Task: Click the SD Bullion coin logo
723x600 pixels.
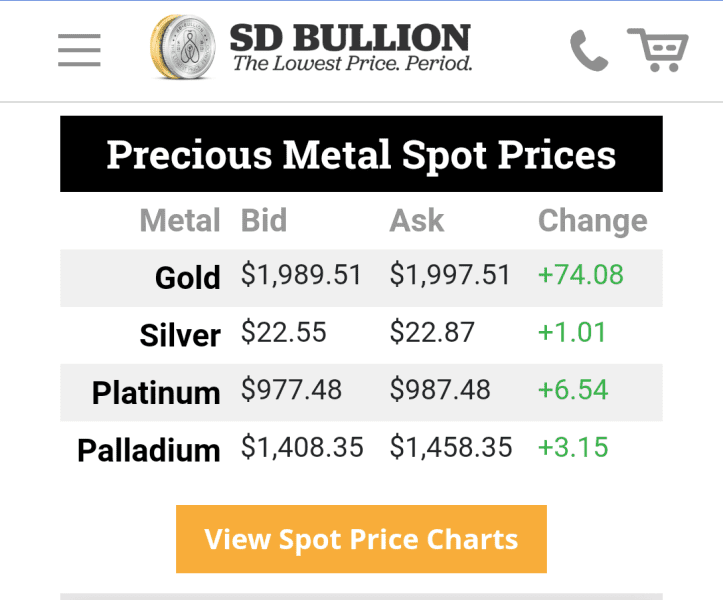Action: click(x=183, y=47)
